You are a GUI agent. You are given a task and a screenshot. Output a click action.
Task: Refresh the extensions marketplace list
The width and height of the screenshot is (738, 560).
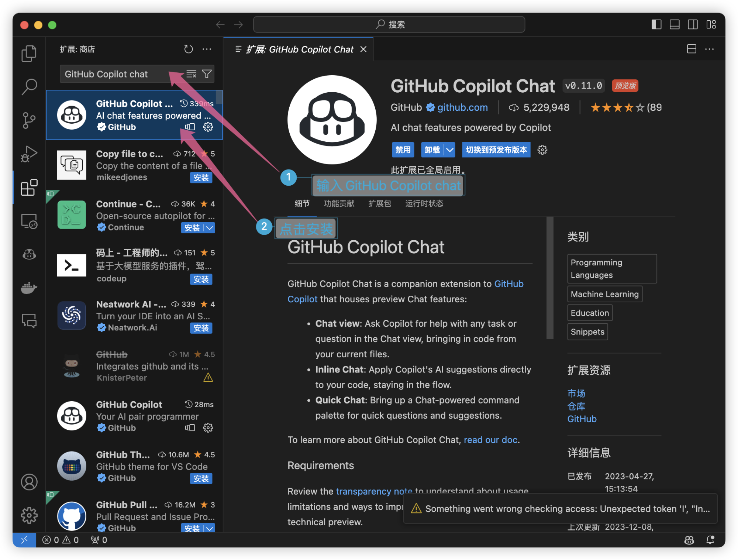click(189, 49)
